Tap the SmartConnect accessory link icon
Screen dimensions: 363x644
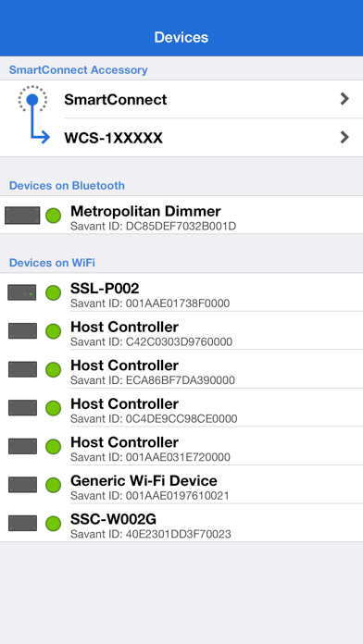pos(33,115)
